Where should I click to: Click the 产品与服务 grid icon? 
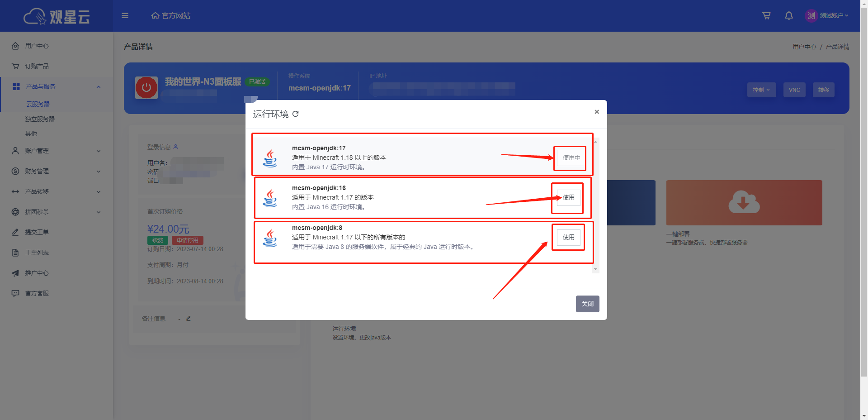pos(16,86)
